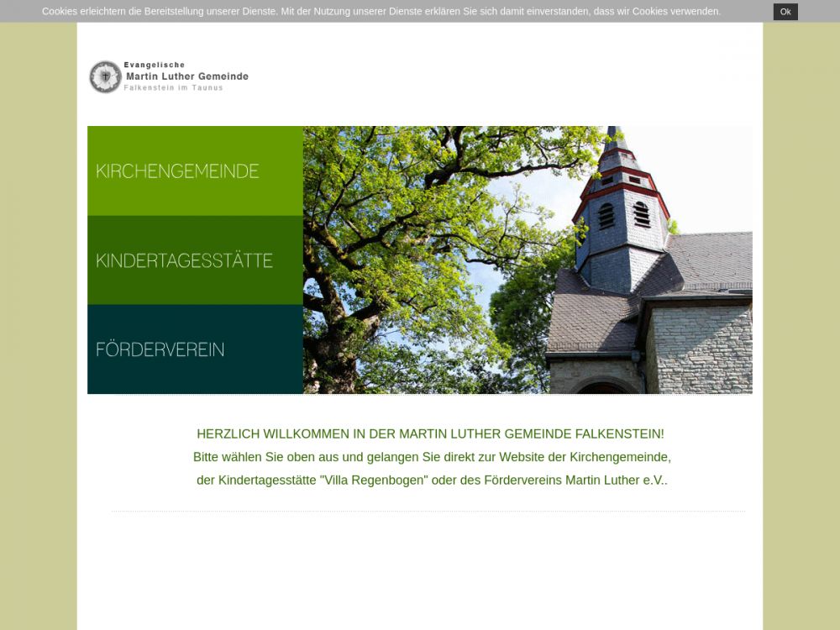Click the line starting "Bitte wählen Sie"
Image resolution: width=840 pixels, height=630 pixels.
[x=432, y=458]
